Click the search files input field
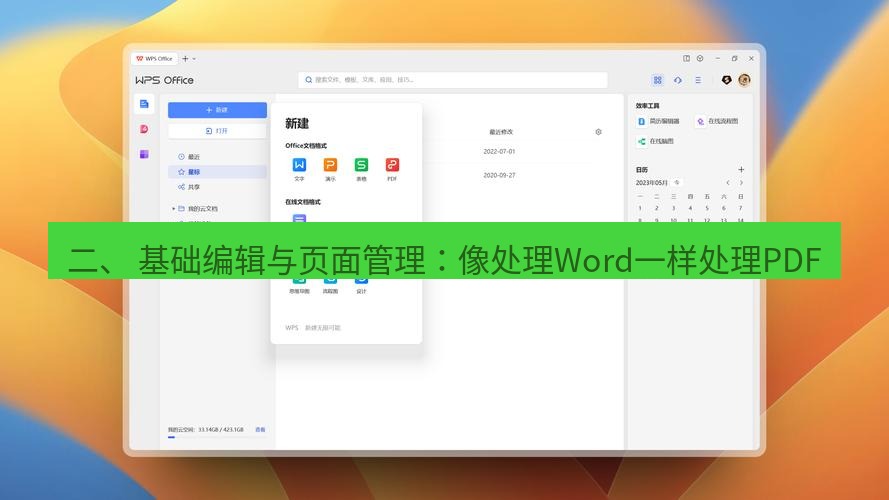 point(453,80)
